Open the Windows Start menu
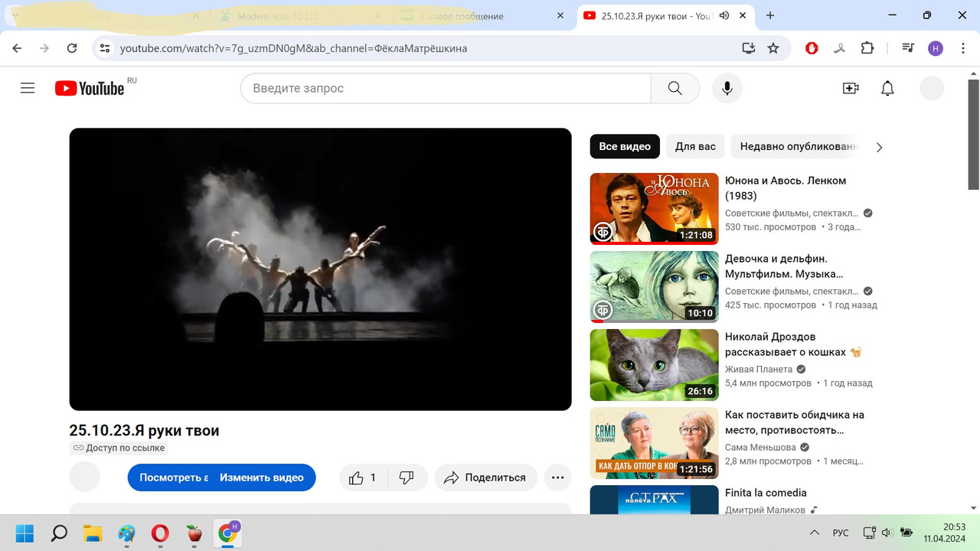The width and height of the screenshot is (980, 551). 24,533
